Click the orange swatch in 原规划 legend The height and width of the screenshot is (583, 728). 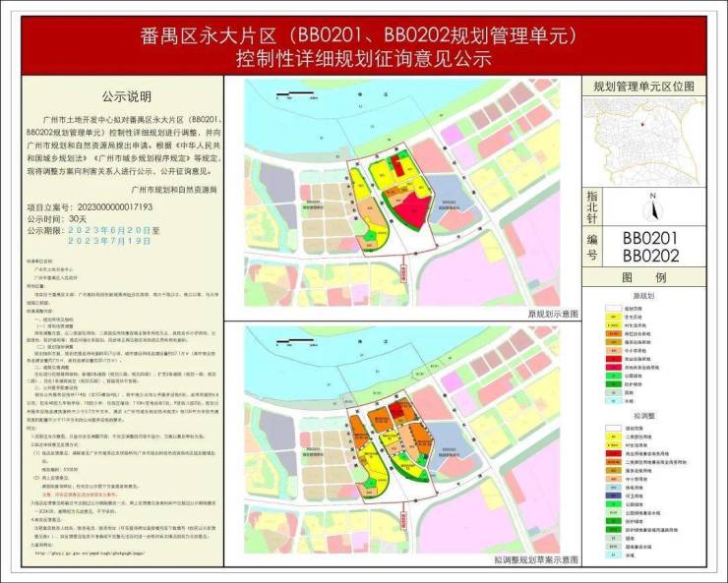click(x=613, y=333)
